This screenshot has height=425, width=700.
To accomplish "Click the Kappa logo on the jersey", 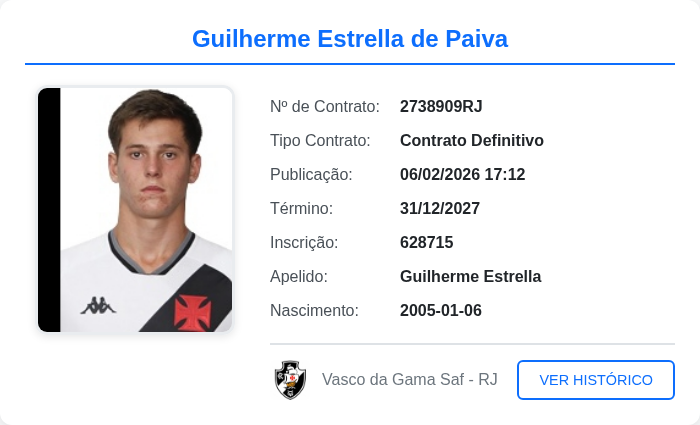I will tap(98, 305).
